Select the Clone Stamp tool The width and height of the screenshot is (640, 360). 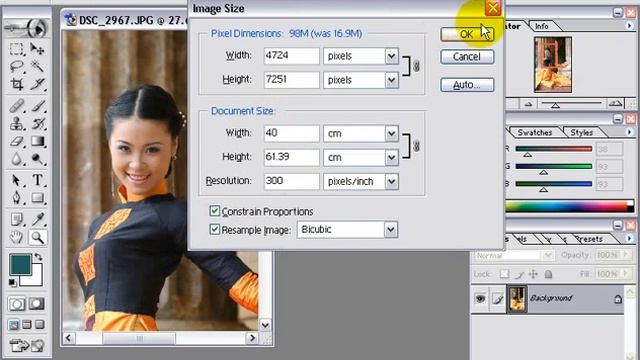[16, 123]
